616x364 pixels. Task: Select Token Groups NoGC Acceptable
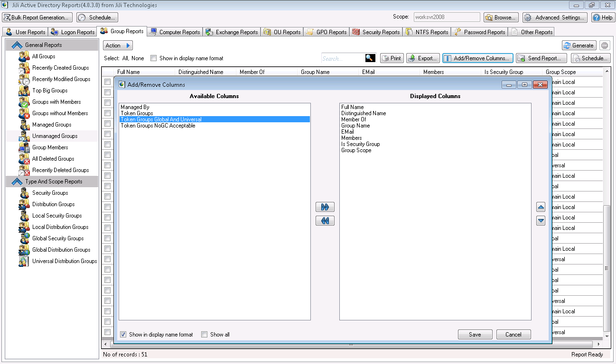tap(215, 126)
